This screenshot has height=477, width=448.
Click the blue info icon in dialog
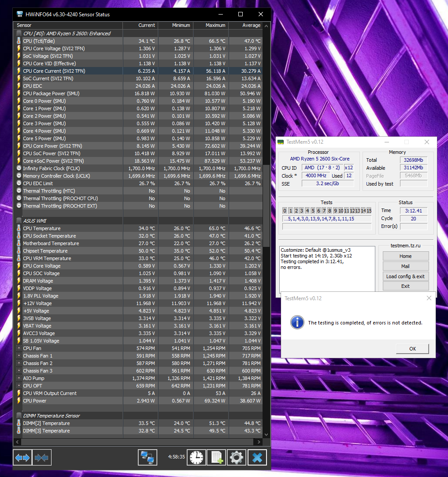pyautogui.click(x=297, y=322)
